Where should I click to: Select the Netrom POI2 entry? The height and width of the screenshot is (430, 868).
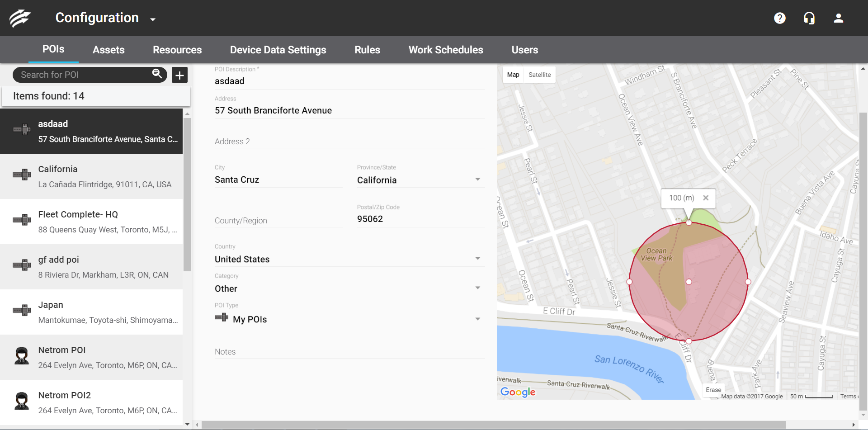click(x=91, y=402)
